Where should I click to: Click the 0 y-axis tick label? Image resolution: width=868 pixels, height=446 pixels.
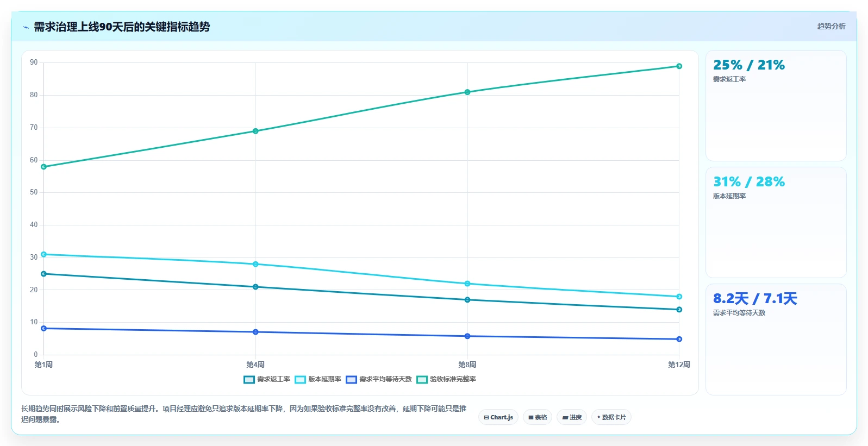36,355
